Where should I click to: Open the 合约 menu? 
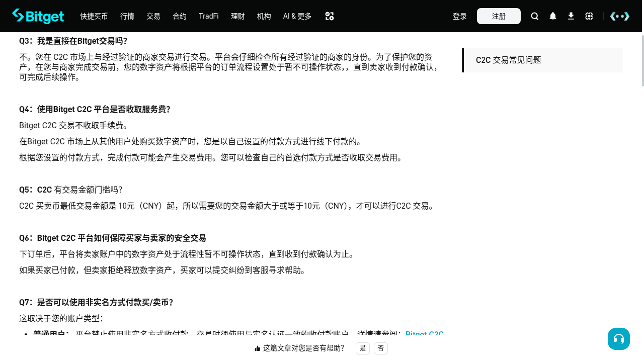coord(180,16)
